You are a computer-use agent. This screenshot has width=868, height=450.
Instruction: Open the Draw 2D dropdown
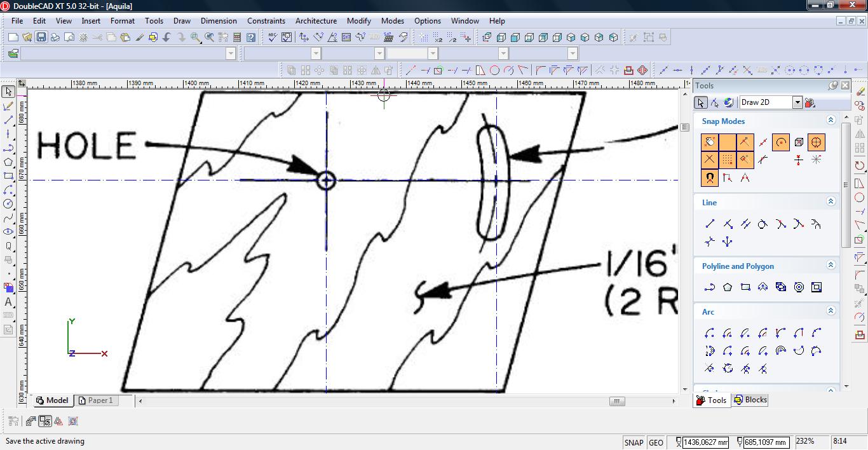(x=797, y=102)
